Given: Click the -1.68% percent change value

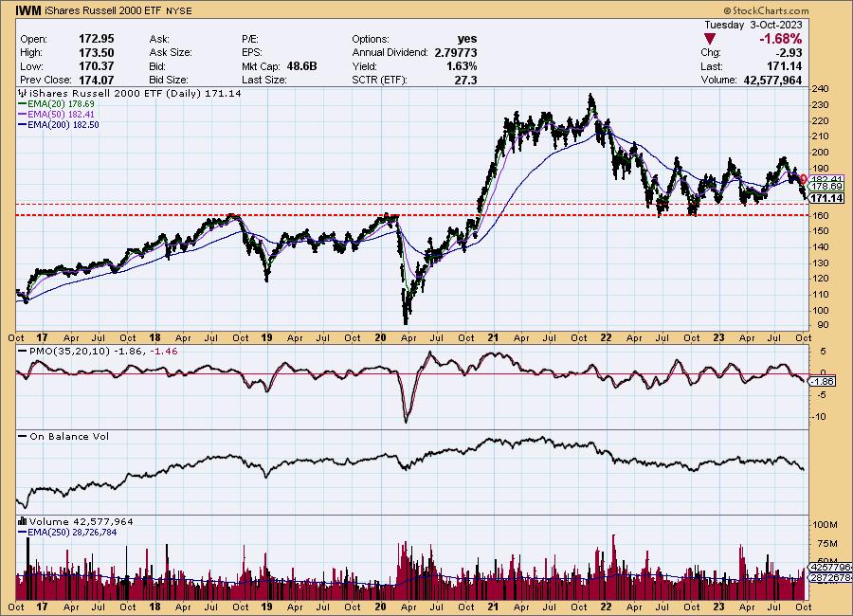Looking at the screenshot, I should 781,39.
